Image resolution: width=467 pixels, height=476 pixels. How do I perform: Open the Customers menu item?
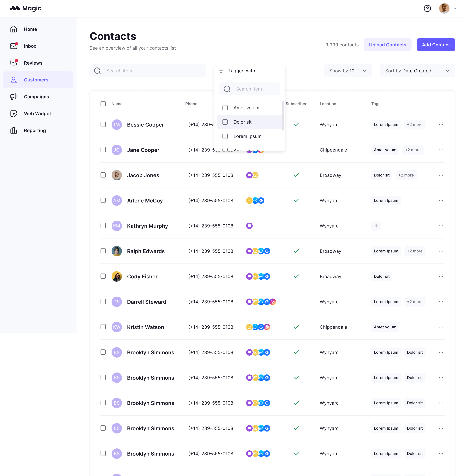point(36,80)
